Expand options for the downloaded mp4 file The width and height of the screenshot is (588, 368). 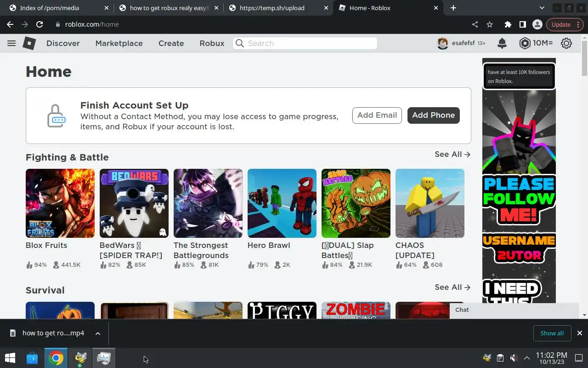click(98, 333)
